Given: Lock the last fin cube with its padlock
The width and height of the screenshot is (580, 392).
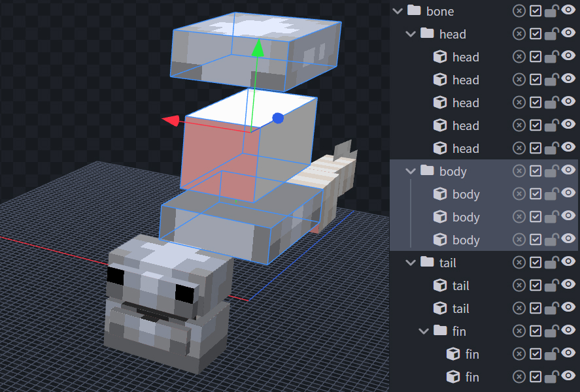Looking at the screenshot, I should click(x=551, y=377).
